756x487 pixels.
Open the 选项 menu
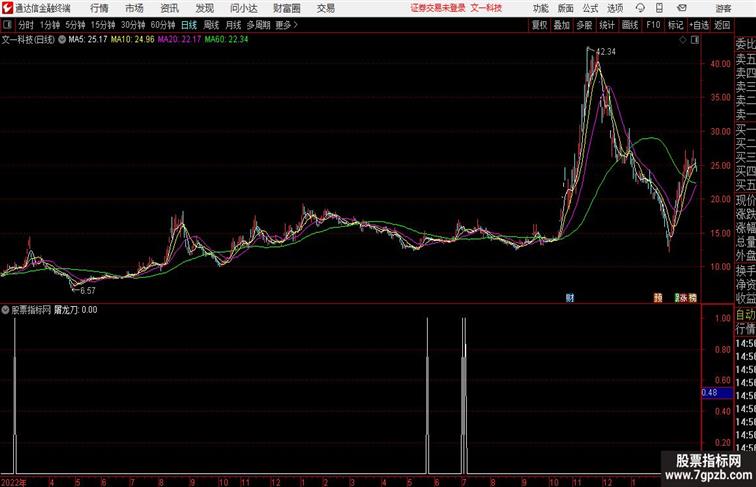tap(615, 8)
